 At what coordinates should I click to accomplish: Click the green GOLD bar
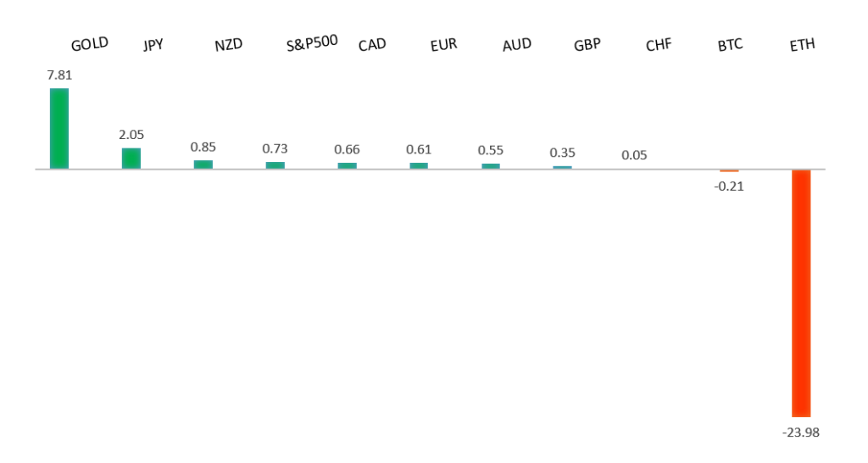(59, 128)
